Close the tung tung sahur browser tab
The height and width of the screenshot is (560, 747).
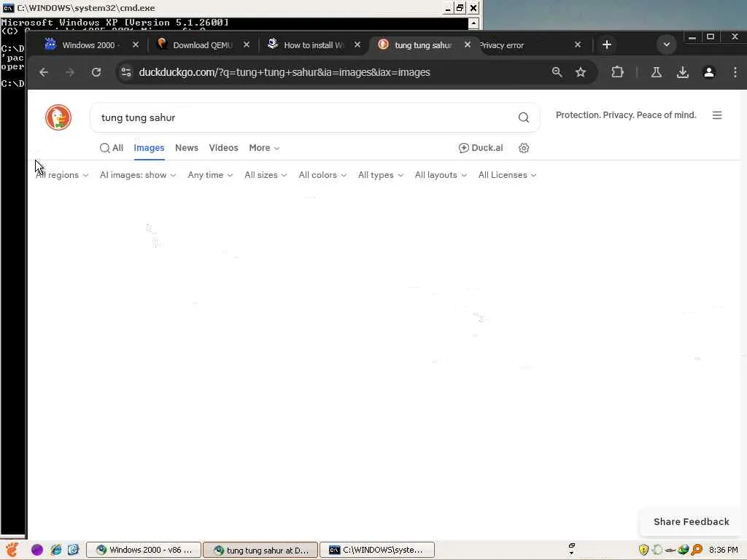[468, 44]
